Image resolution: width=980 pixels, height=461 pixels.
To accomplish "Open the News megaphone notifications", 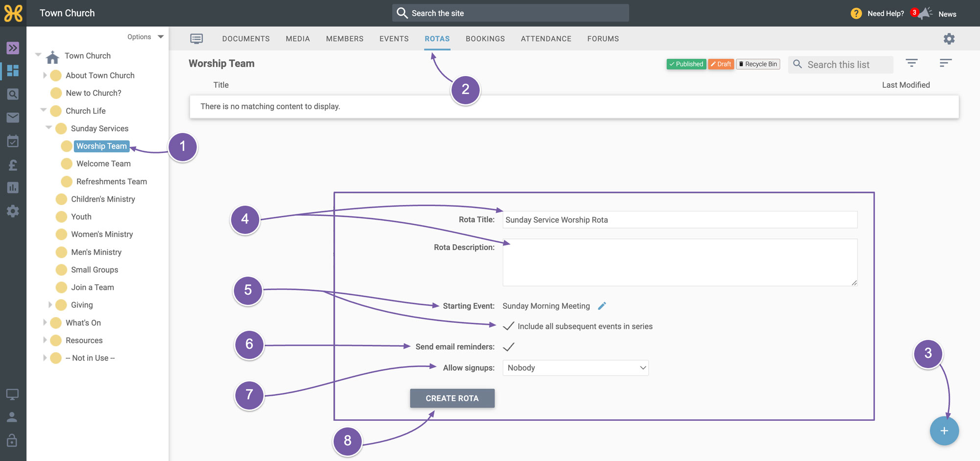I will pyautogui.click(x=925, y=13).
